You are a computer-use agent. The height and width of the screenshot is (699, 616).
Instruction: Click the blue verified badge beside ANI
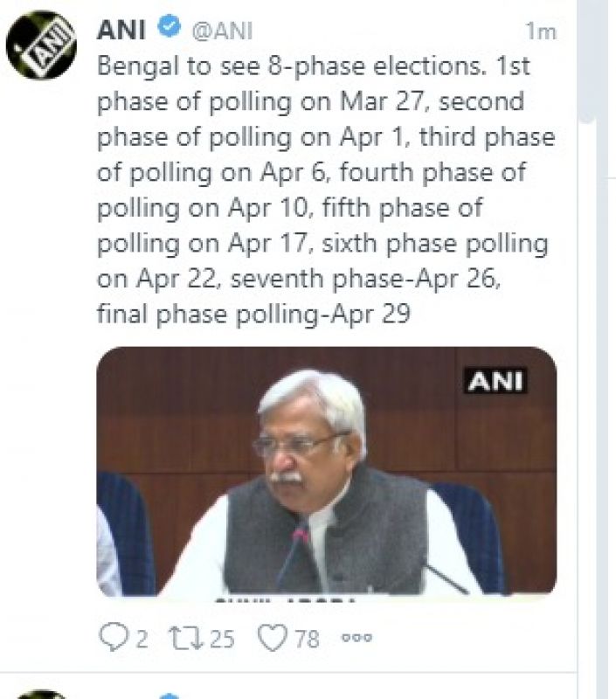pos(168,28)
